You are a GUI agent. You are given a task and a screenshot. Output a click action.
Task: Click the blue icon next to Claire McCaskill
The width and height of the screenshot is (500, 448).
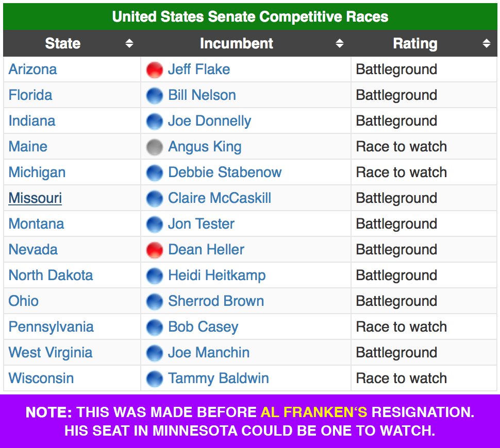[154, 198]
